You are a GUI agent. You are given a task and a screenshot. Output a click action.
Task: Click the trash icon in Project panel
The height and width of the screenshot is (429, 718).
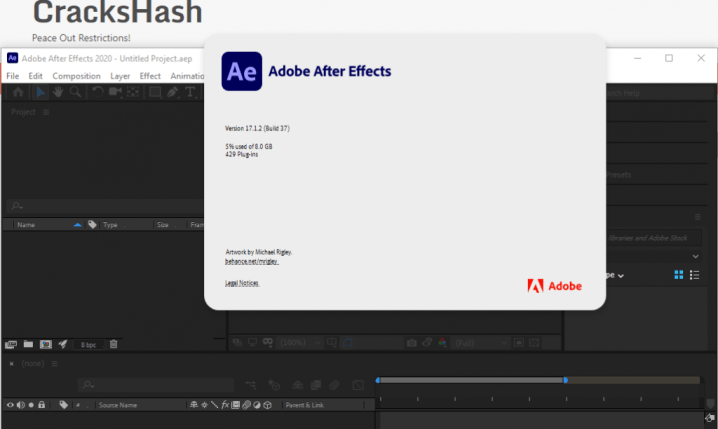(113, 344)
